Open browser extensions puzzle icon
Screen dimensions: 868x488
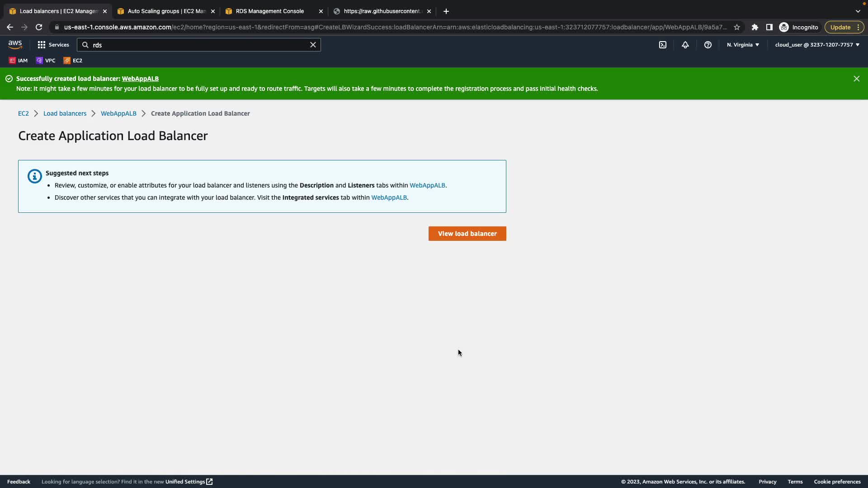point(755,27)
